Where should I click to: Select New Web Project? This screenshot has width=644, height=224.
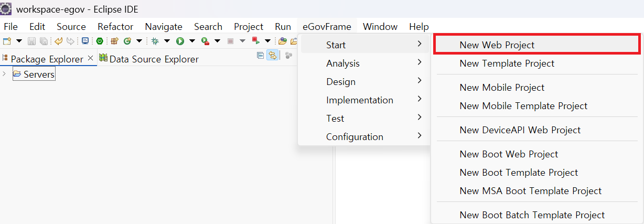click(x=497, y=45)
